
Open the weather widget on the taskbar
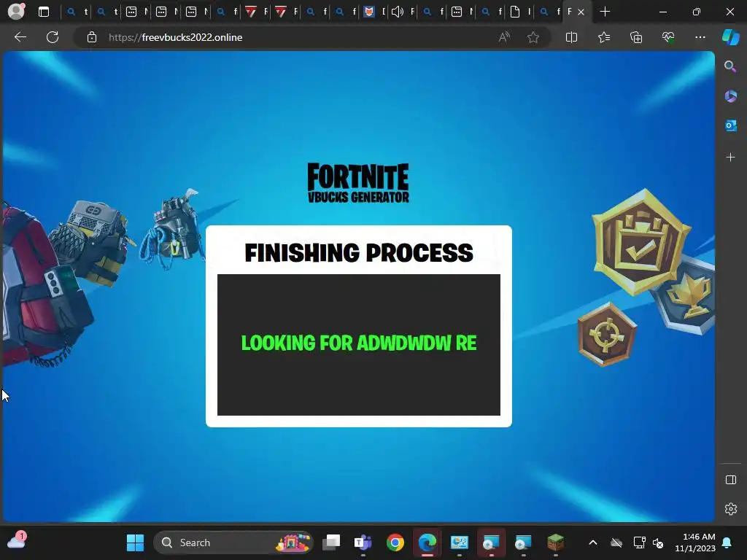click(17, 541)
